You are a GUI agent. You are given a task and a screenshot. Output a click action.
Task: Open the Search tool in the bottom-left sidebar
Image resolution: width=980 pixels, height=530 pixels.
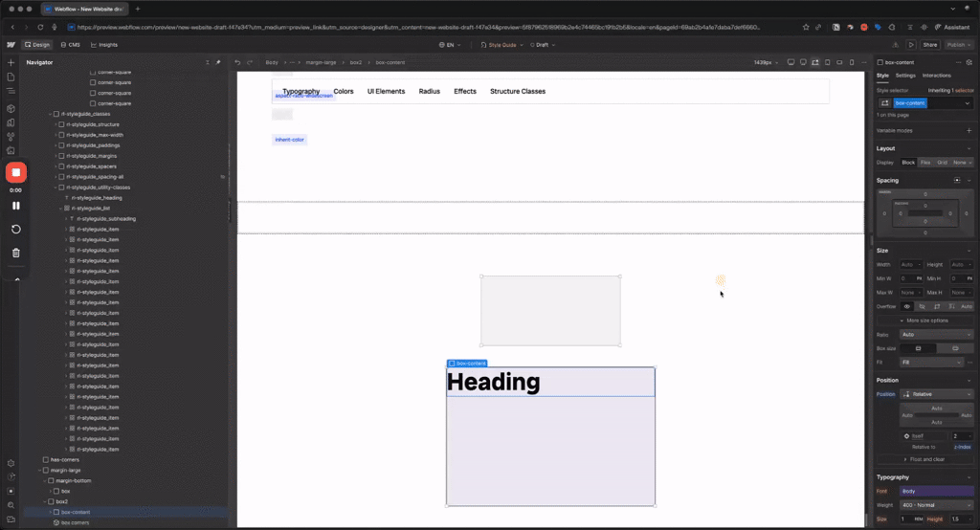[11, 505]
